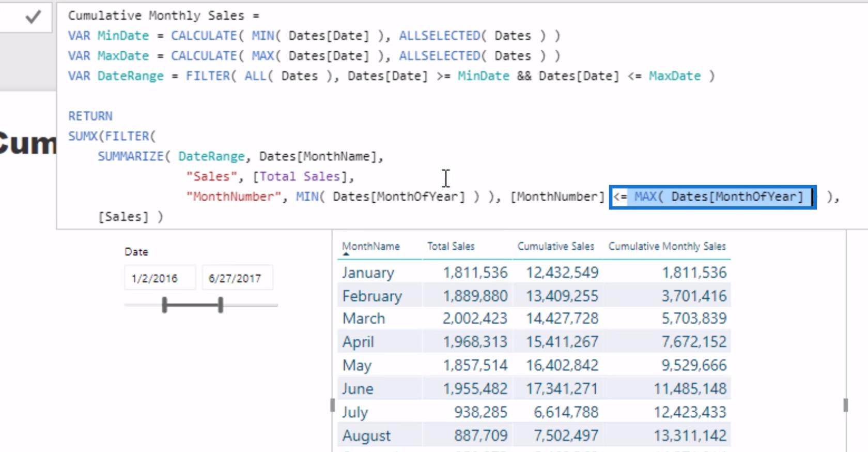Click the Cumulative Monthly Sales value 12,423,433

[690, 412]
